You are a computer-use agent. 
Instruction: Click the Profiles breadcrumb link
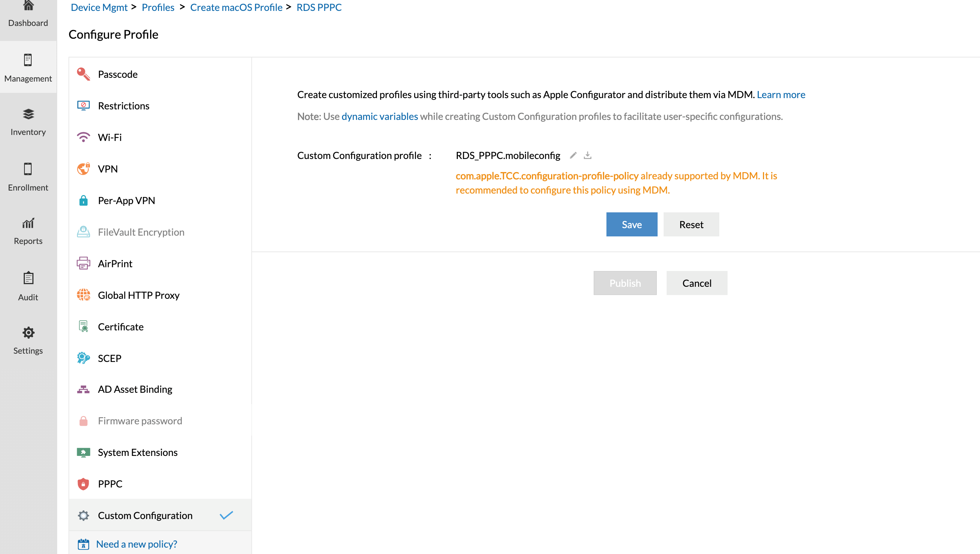pyautogui.click(x=158, y=7)
